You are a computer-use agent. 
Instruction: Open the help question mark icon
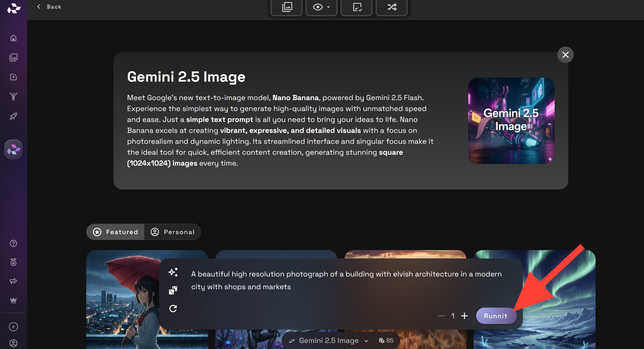[14, 243]
